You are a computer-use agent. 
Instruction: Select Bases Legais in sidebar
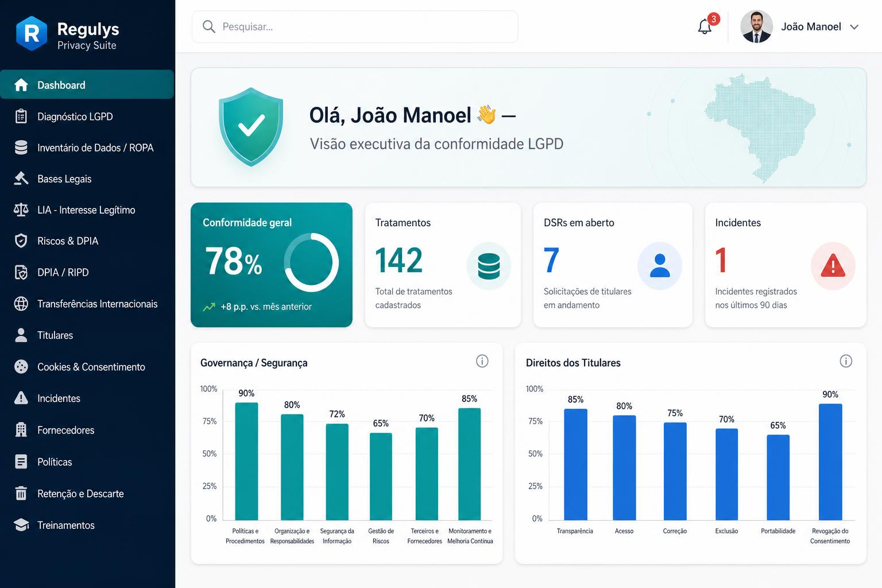tap(87, 179)
